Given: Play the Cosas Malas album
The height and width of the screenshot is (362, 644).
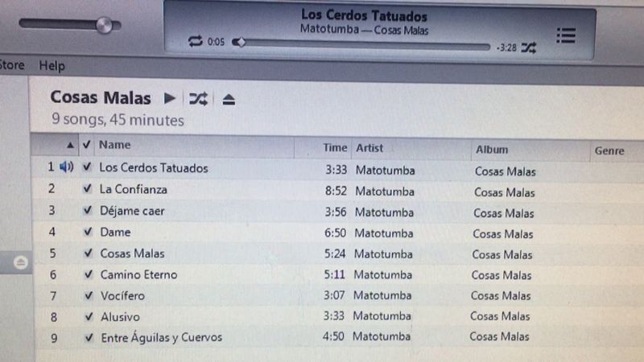Looking at the screenshot, I should tap(170, 98).
